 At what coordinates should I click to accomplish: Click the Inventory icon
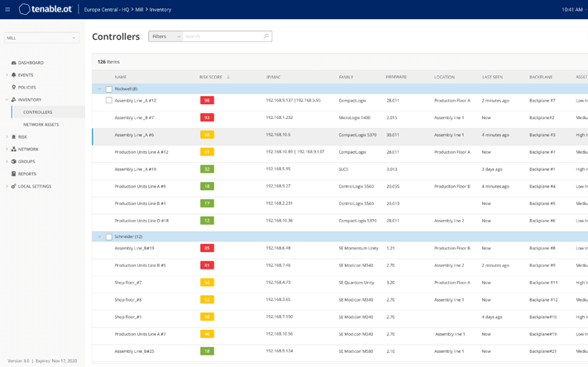pos(14,100)
